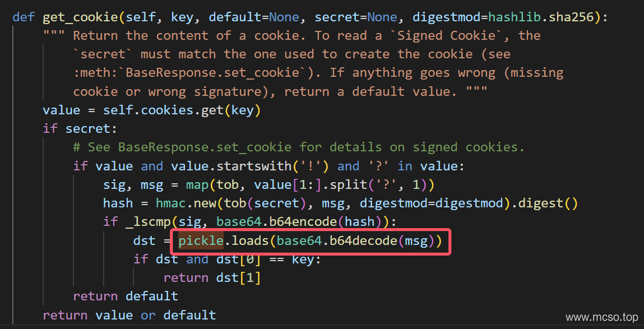Viewport: 644px width, 329px height.
Task: Click the 'if secret:' line
Action: click(80, 129)
